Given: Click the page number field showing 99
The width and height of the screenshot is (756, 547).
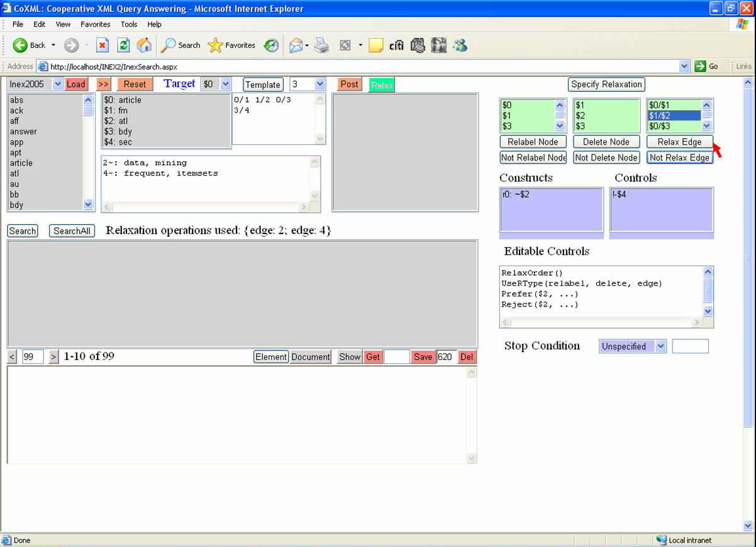Looking at the screenshot, I should (x=33, y=357).
